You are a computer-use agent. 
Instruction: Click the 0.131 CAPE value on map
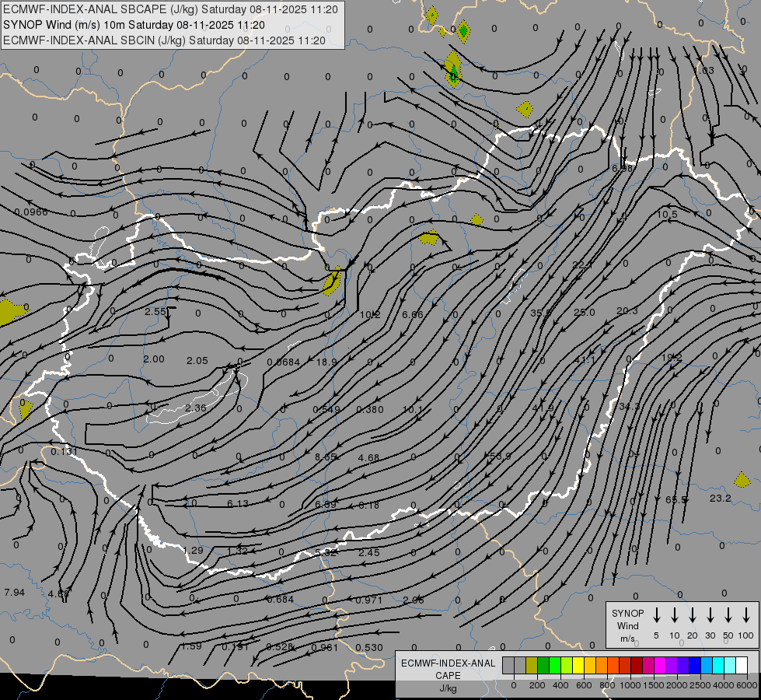[64, 452]
